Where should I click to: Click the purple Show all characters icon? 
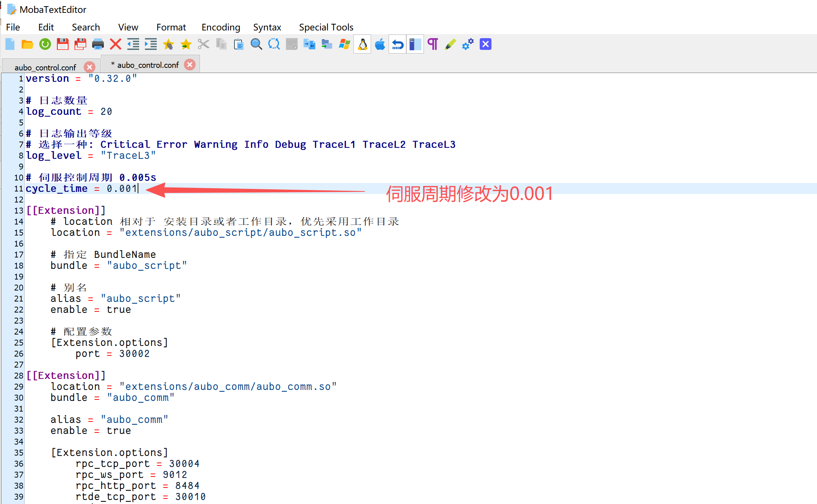point(433,44)
